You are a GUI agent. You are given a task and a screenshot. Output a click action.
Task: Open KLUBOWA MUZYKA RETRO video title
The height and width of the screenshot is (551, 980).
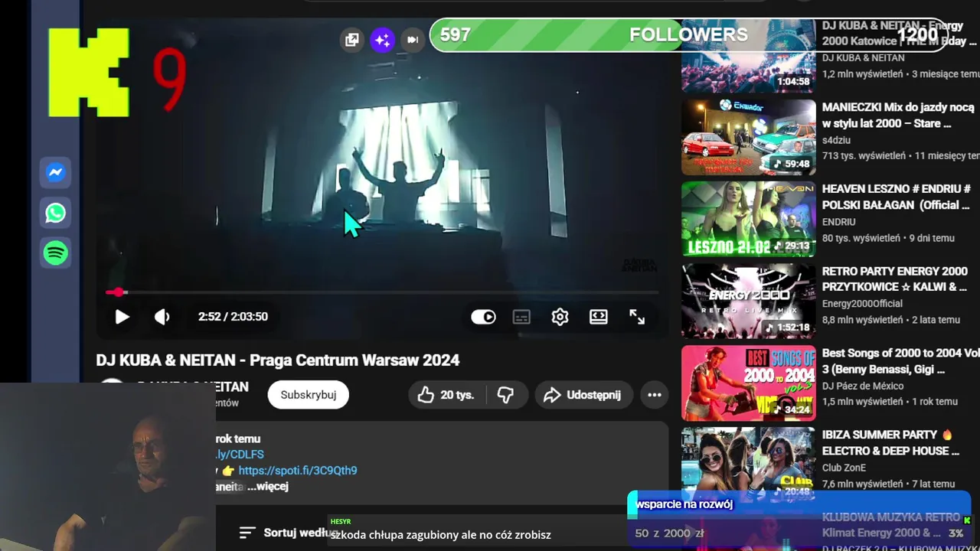coord(891,525)
